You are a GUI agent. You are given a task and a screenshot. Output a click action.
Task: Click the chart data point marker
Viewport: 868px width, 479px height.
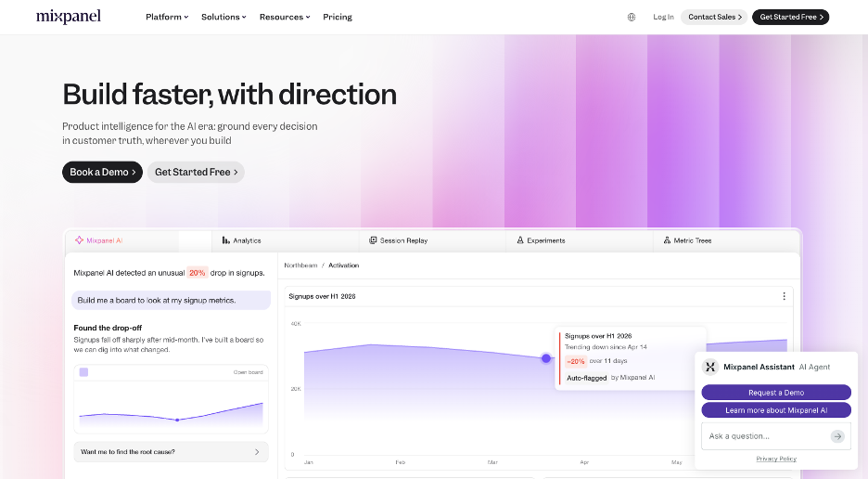(x=546, y=358)
